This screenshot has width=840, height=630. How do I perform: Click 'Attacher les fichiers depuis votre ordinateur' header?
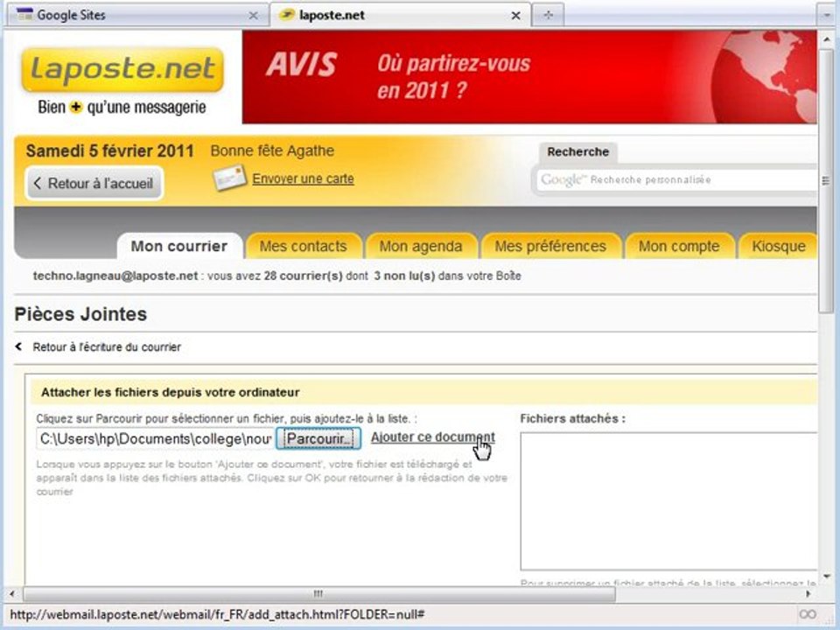click(x=171, y=392)
